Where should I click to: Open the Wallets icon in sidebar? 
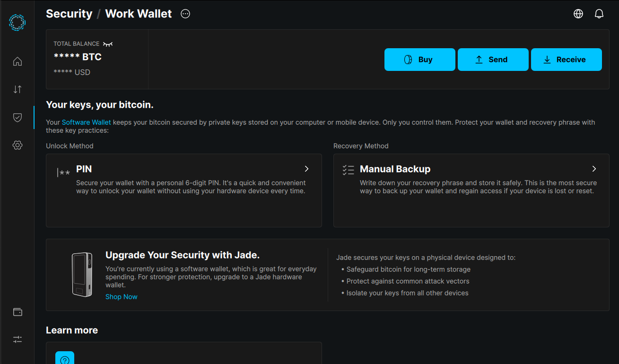pos(17,312)
